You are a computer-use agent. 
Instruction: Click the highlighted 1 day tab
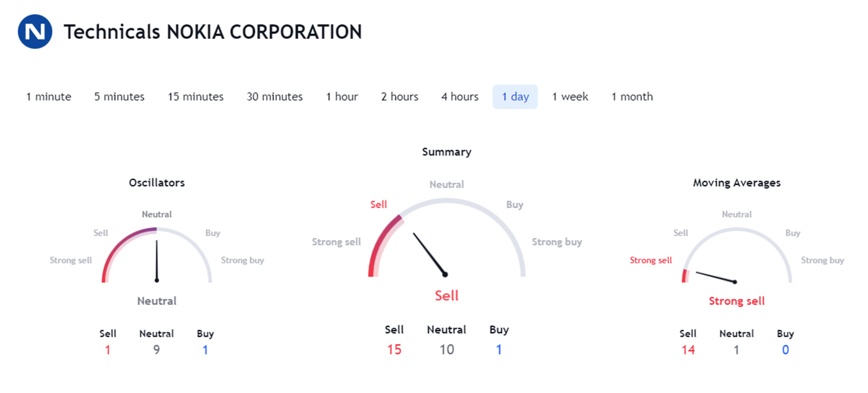coord(515,97)
